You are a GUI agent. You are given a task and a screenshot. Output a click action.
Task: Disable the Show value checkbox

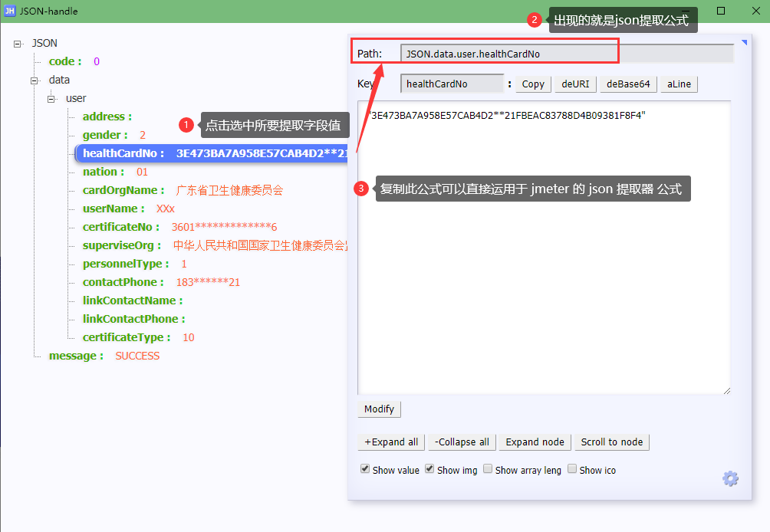pos(365,468)
